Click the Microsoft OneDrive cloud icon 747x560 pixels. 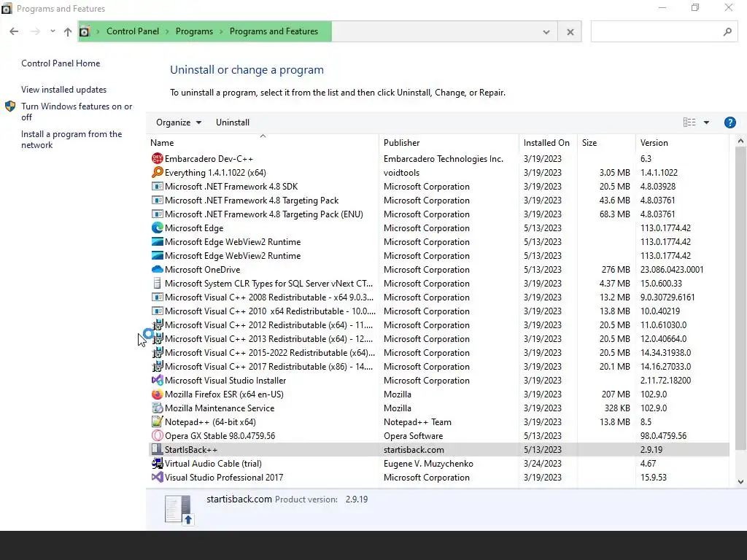pos(158,269)
